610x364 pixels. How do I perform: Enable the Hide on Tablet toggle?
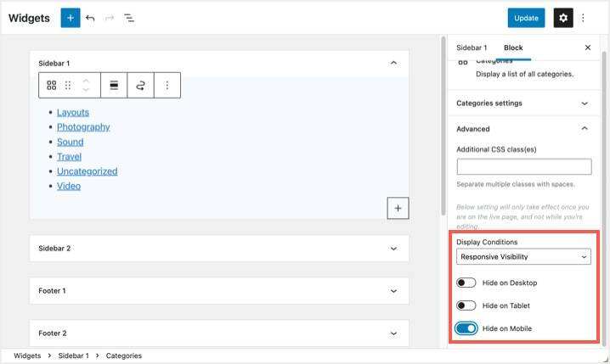click(x=466, y=305)
